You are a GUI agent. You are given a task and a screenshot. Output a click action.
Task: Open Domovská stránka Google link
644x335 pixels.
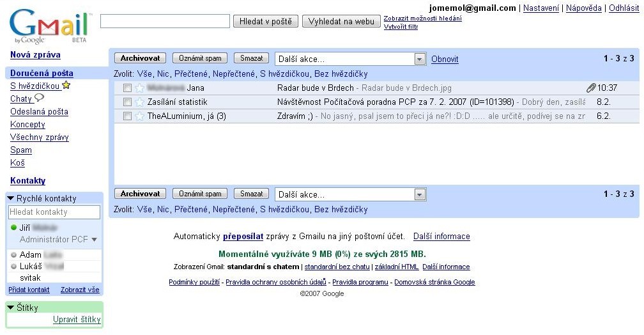(434, 282)
